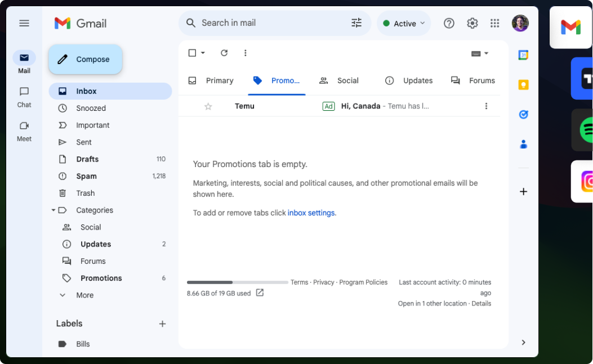This screenshot has width=593, height=364.
Task: Open Google Keep side panel icon
Action: pos(523,84)
